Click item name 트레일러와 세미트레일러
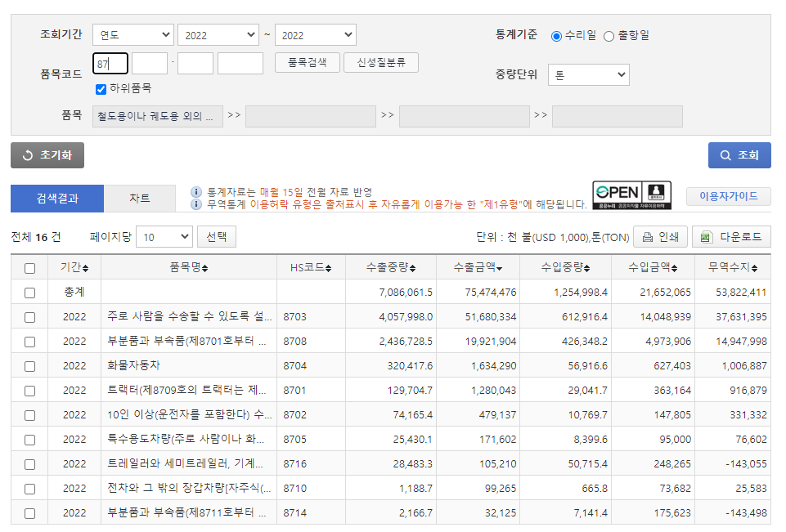786x532 pixels. (x=185, y=464)
